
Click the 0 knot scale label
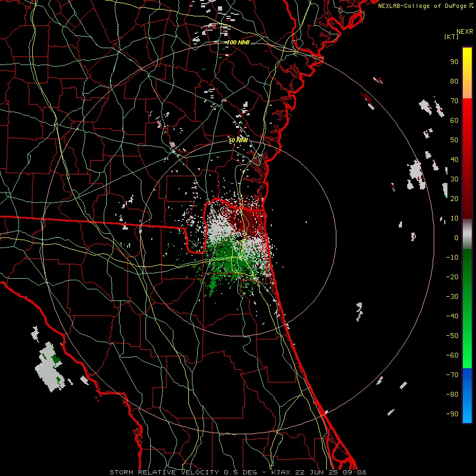(456, 237)
